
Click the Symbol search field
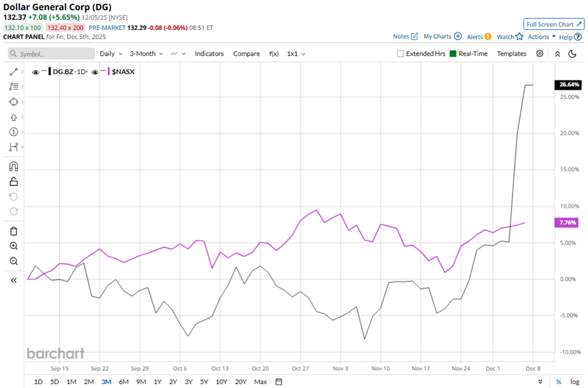51,54
